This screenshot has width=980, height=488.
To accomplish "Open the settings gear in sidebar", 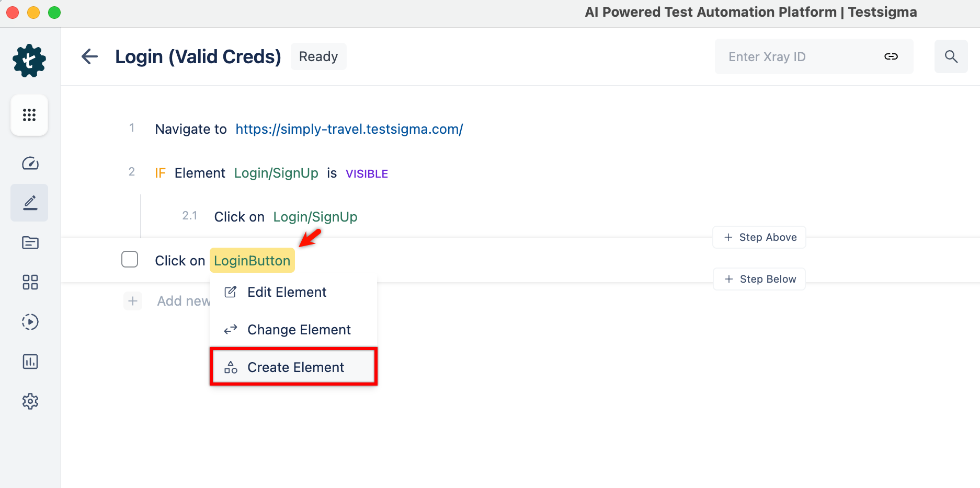I will coord(30,401).
